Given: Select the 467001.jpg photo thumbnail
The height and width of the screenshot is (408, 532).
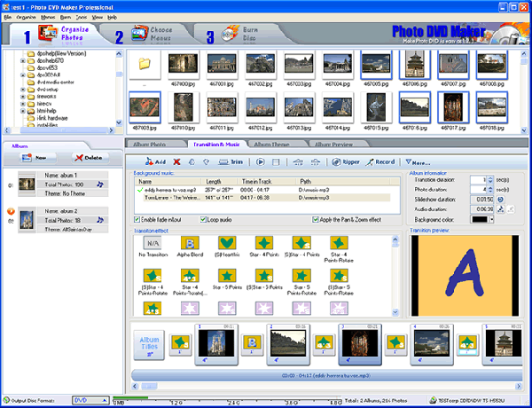Looking at the screenshot, I should (220, 65).
